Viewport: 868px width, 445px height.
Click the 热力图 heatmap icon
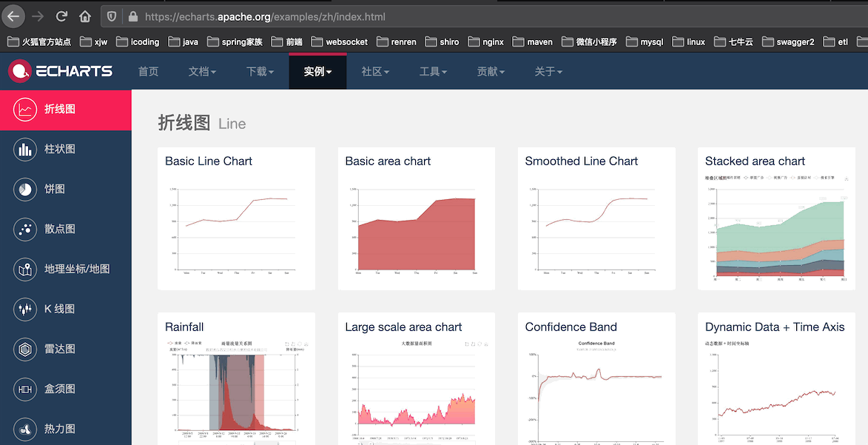click(25, 429)
